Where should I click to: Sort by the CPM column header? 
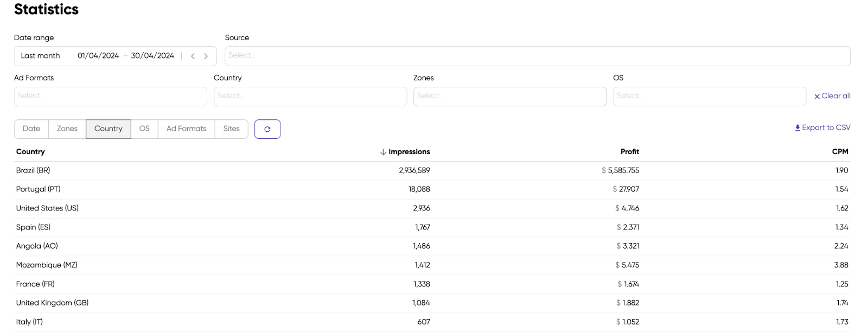click(x=840, y=152)
